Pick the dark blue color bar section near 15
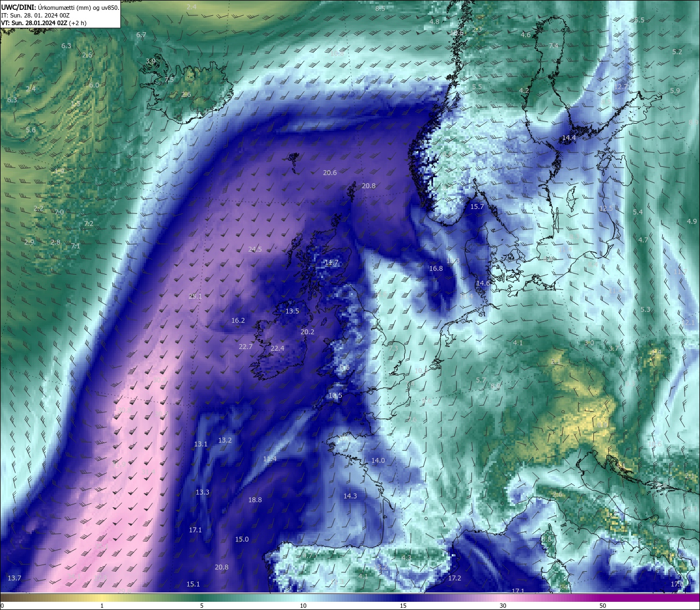Image resolution: width=700 pixels, height=610 pixels. click(x=403, y=597)
